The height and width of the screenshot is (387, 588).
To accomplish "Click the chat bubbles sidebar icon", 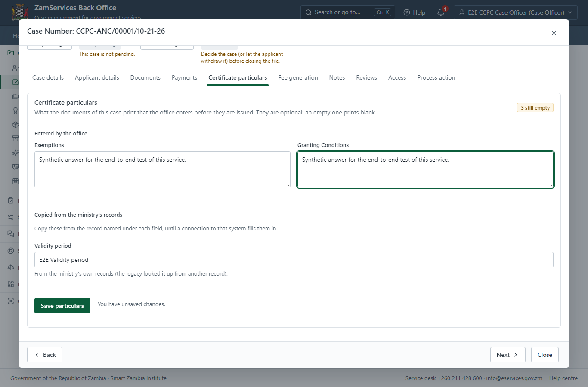I will click(x=11, y=234).
